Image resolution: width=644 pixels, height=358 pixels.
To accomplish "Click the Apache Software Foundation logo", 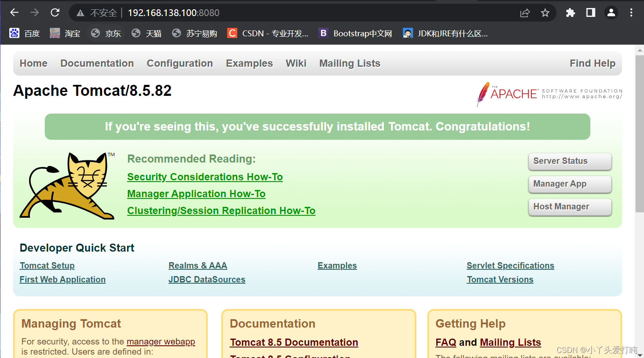I will pyautogui.click(x=549, y=94).
